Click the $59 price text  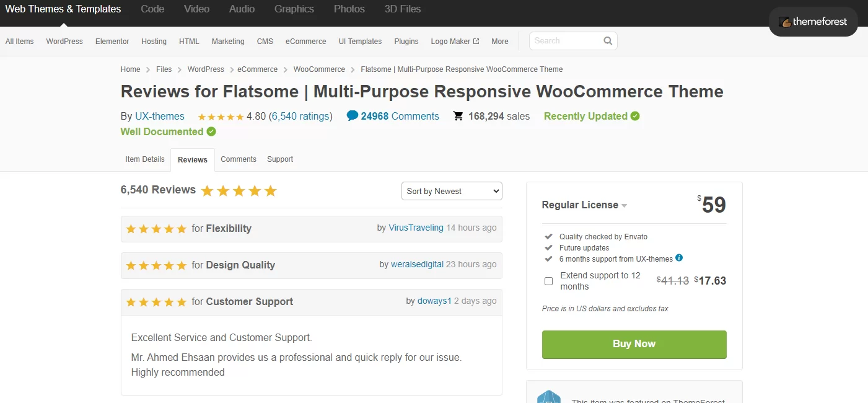click(712, 205)
